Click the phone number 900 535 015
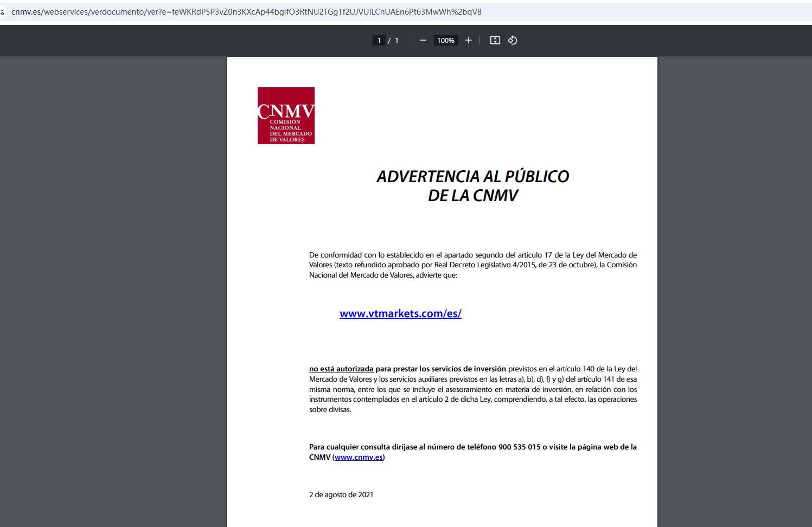This screenshot has height=527, width=812. (519, 447)
